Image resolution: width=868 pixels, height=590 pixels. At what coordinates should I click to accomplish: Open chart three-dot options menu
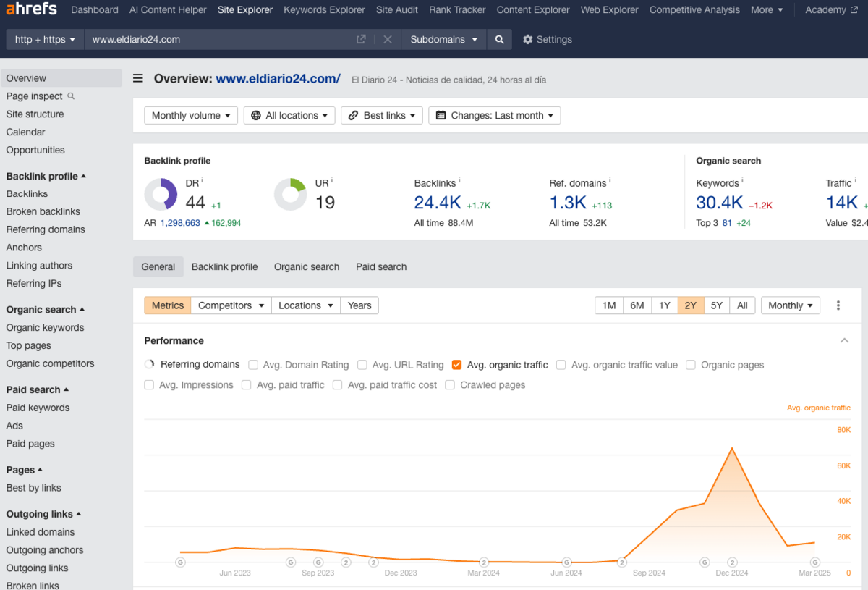(x=838, y=305)
